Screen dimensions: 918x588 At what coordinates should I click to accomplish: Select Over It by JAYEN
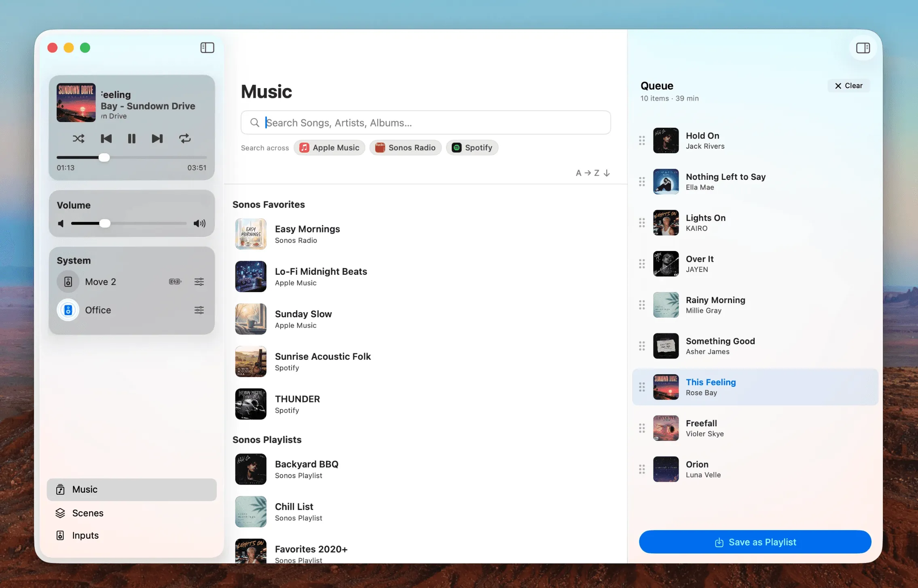point(755,264)
